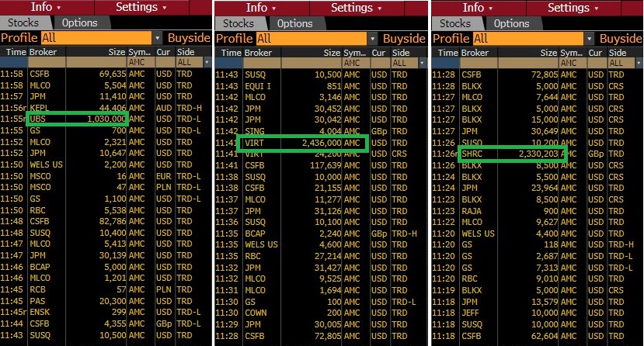The image size is (644, 346).
Task: Open the Side ALL filter dropdown in middle panel
Action: 423,63
